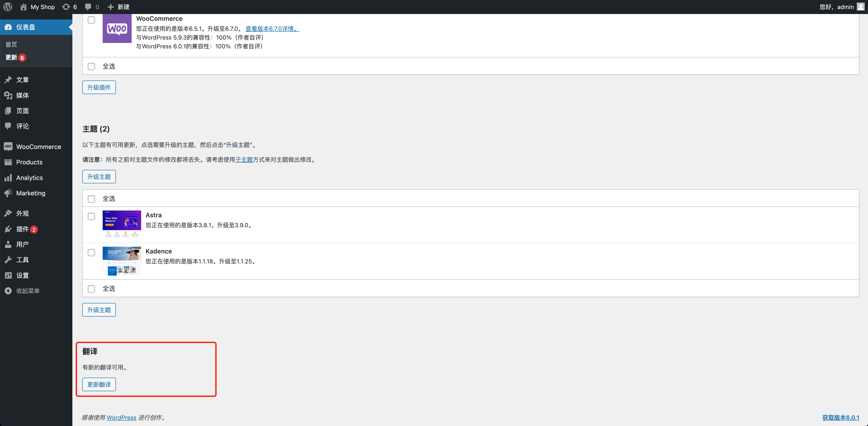The height and width of the screenshot is (426, 868).
Task: Click the My Shop home icon
Action: tap(23, 7)
